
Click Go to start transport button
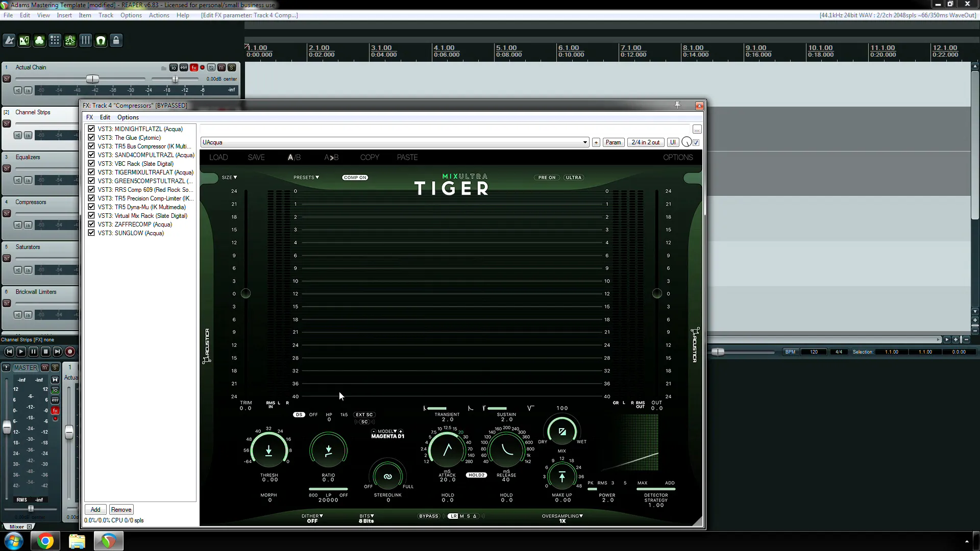(x=9, y=352)
